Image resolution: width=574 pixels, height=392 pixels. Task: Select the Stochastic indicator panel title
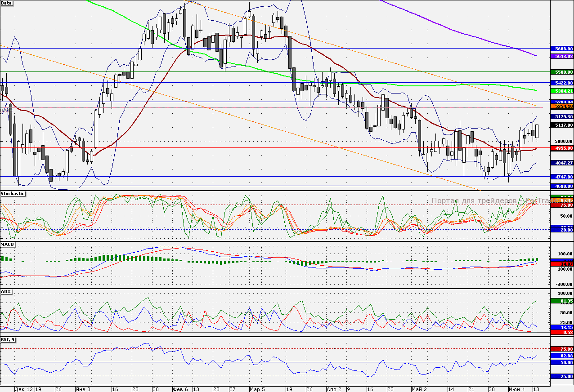point(13,194)
